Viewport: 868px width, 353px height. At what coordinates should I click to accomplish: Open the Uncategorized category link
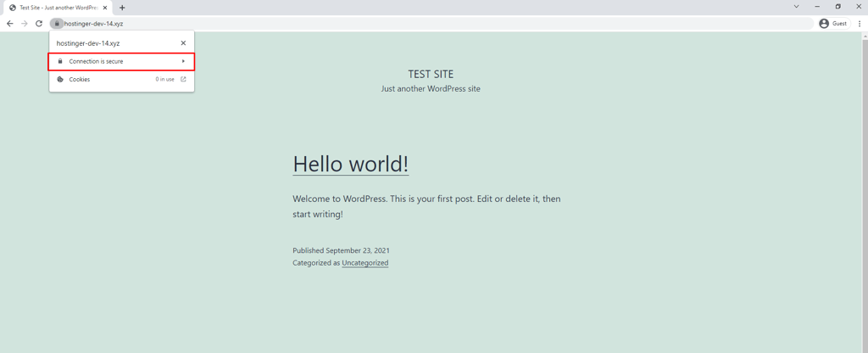click(x=364, y=263)
